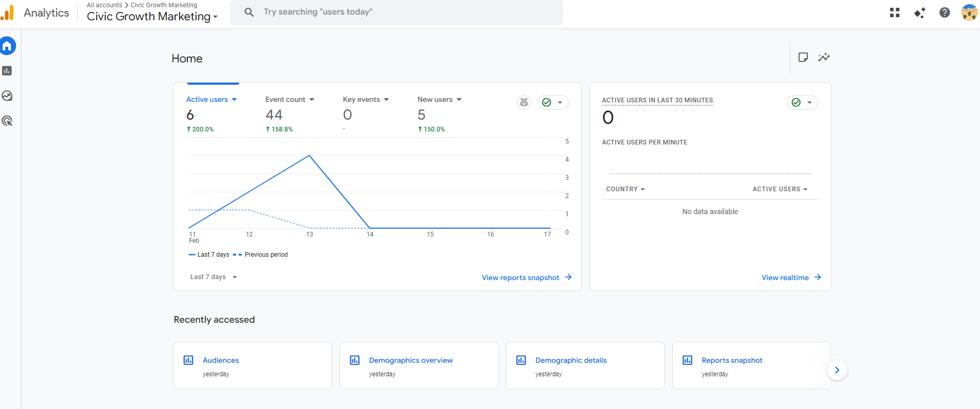Open the realtime Active Users column dropdown
The width and height of the screenshot is (980, 409).
click(x=780, y=189)
